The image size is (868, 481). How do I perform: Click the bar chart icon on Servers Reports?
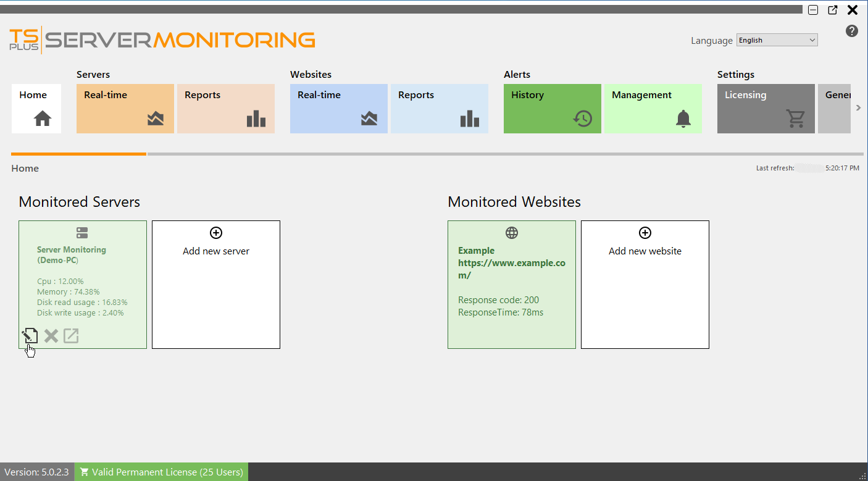click(x=256, y=119)
